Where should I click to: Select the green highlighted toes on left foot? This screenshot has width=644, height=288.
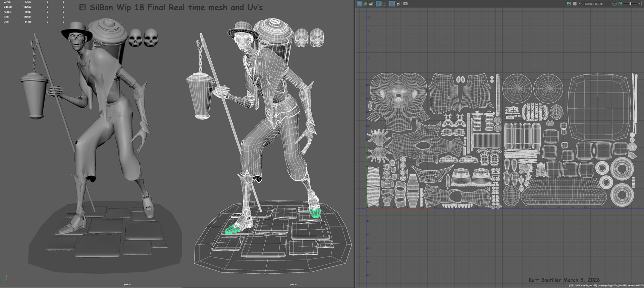[232, 230]
